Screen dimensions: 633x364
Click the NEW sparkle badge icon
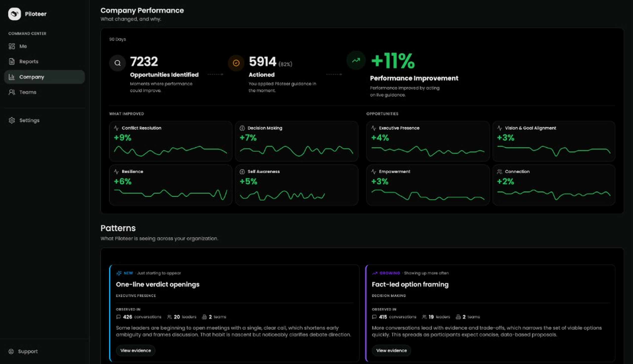coord(119,273)
